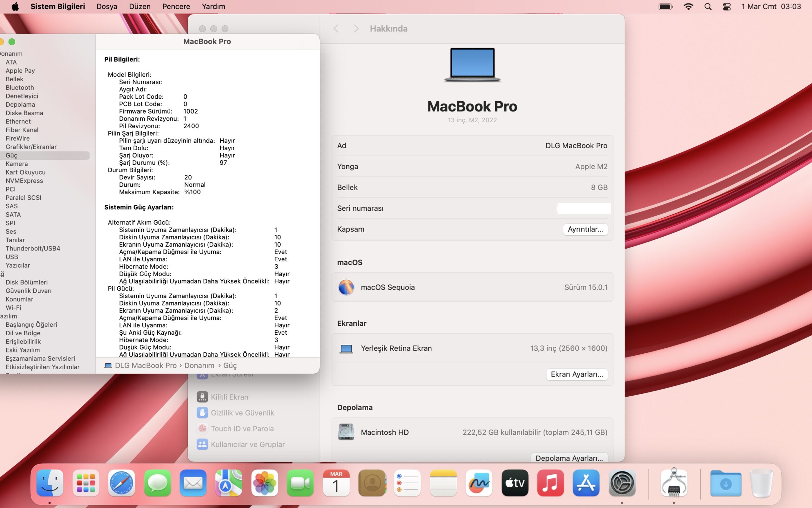Open Music app in Dock
Viewport: 812px width, 508px height.
click(x=550, y=483)
